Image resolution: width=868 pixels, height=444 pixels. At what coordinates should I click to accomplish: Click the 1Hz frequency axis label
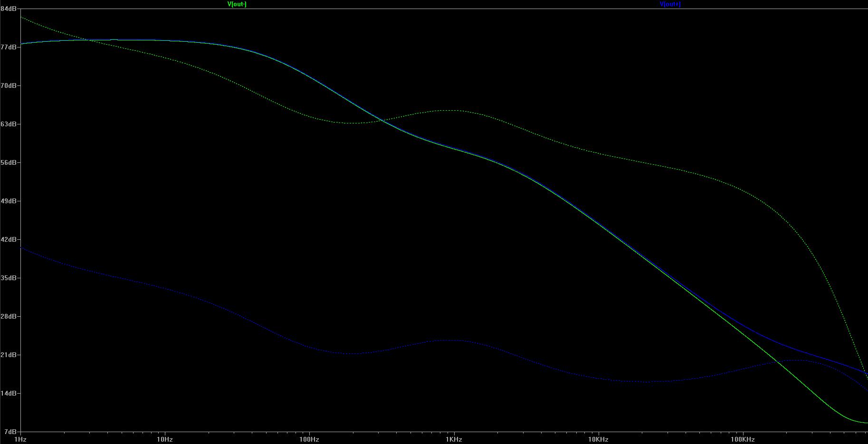20,440
